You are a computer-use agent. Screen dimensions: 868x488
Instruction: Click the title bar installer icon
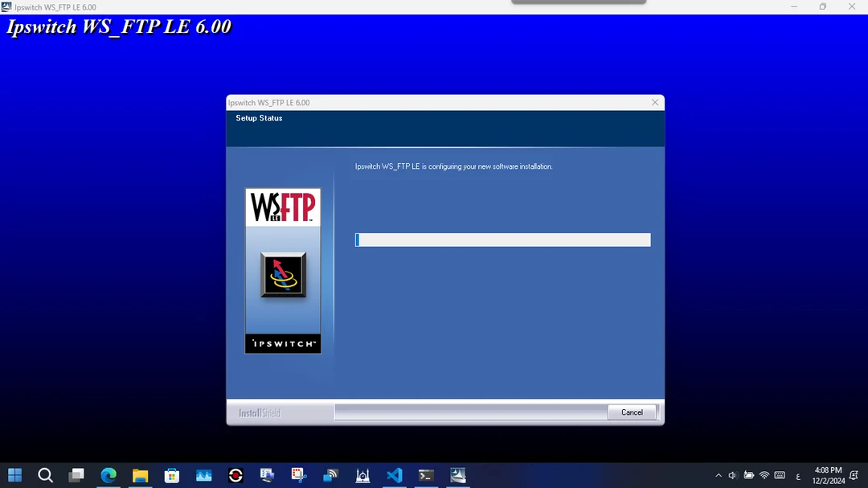tap(6, 6)
